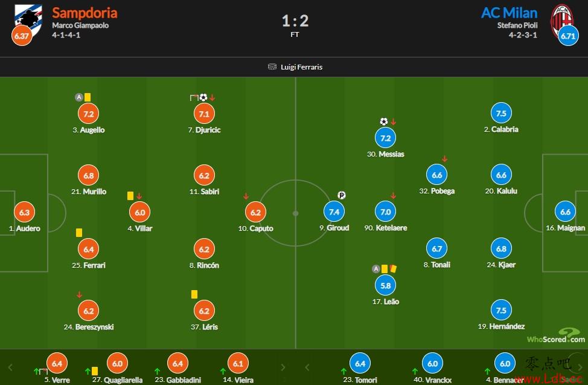Screen dimensions: 588x385
Task: Click Giroud's penalty icon
Action: pos(341,195)
